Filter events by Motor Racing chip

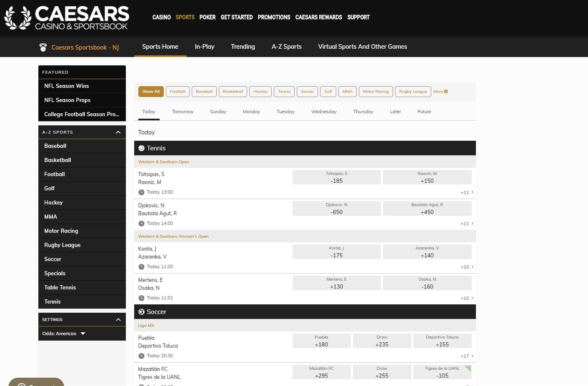(376, 92)
